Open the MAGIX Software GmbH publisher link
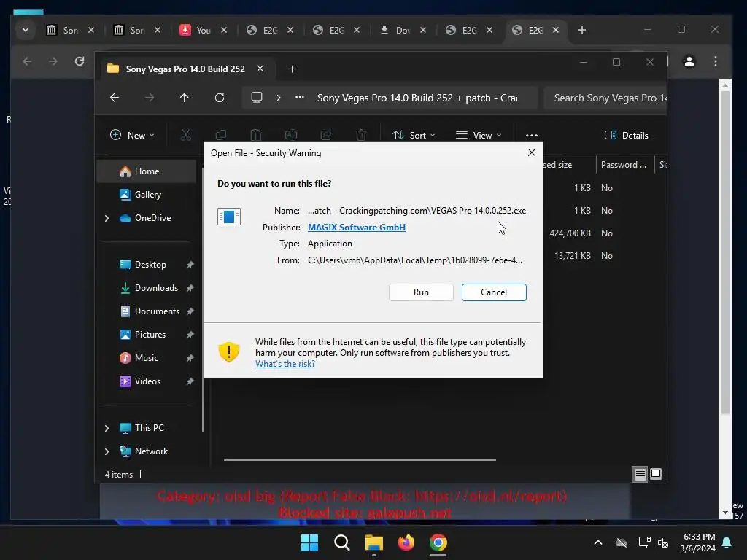 tap(356, 227)
